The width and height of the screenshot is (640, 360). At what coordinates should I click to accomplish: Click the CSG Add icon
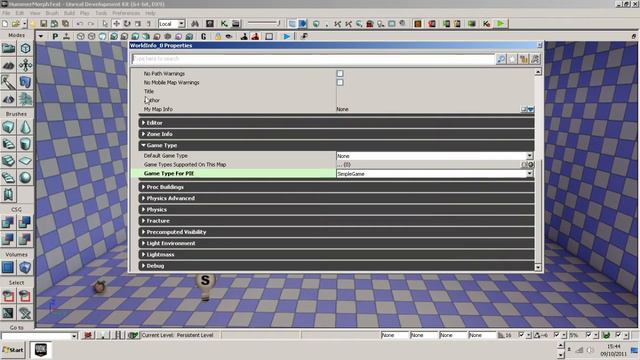[9, 222]
